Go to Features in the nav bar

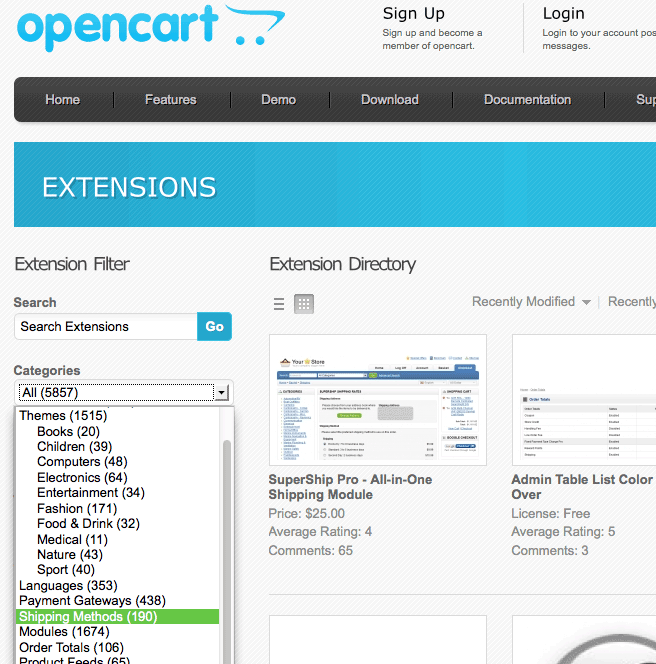(x=170, y=100)
